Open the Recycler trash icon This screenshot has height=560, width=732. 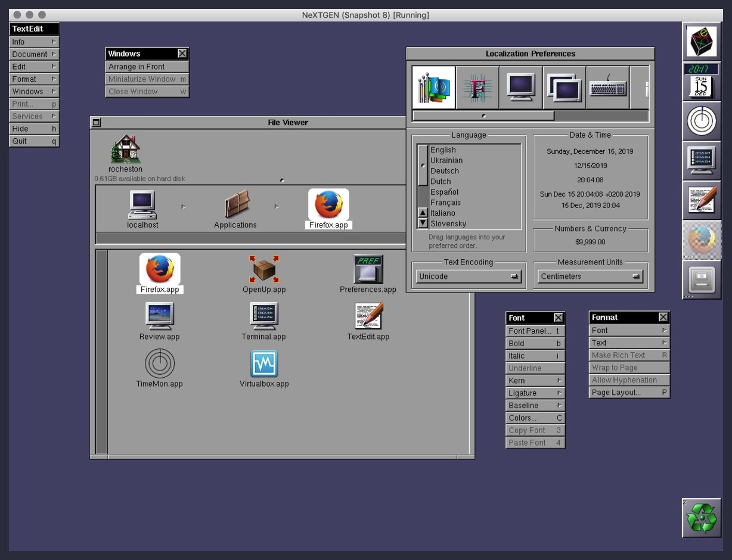click(702, 518)
